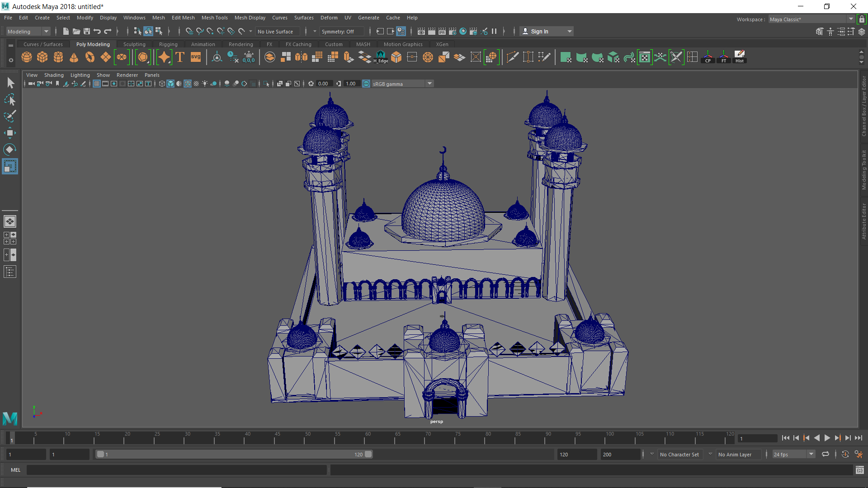Select the 3D Type tool

point(179,57)
